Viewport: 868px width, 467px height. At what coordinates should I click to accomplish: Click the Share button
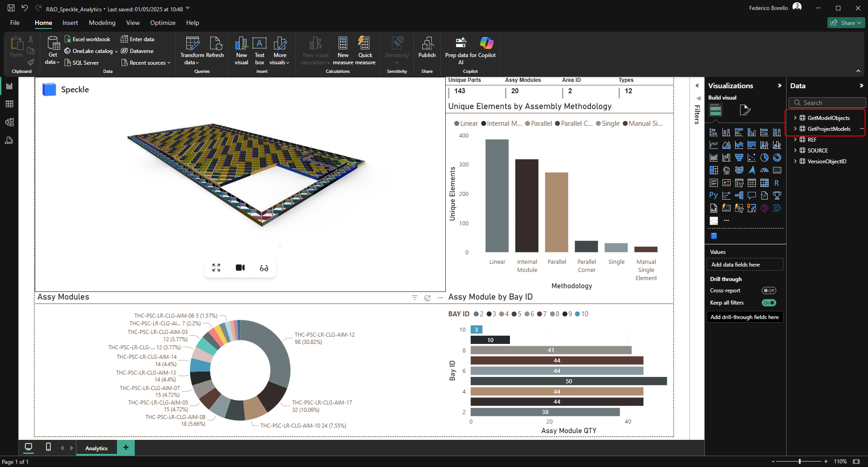tap(846, 23)
